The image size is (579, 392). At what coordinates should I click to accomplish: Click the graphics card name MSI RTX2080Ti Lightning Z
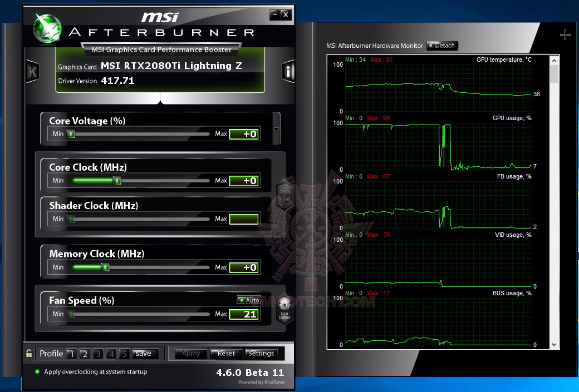click(171, 66)
